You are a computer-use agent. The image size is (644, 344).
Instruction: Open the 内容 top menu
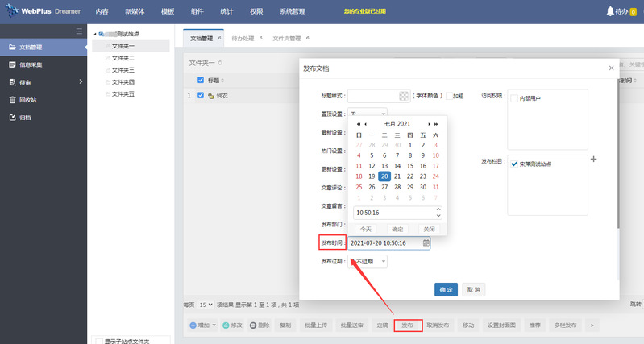pyautogui.click(x=102, y=11)
